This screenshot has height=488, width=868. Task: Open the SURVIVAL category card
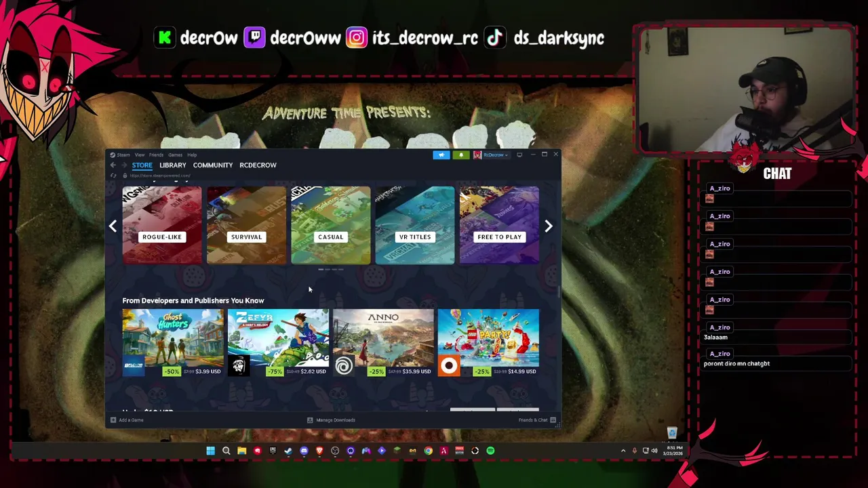(x=246, y=225)
